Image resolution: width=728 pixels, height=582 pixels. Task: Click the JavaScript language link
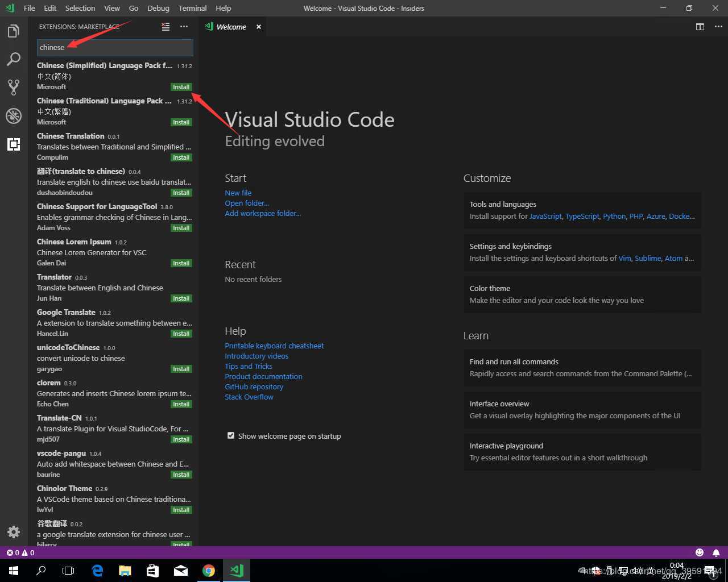click(x=545, y=216)
